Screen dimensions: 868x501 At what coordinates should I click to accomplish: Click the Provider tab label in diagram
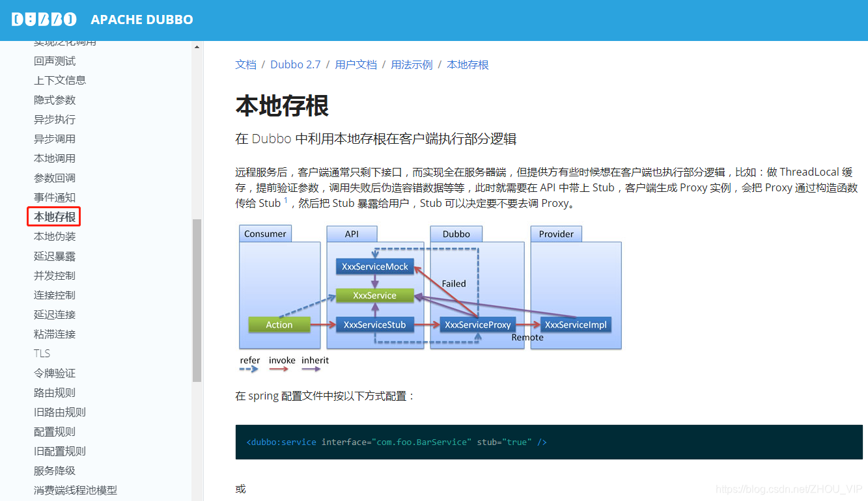(x=556, y=234)
